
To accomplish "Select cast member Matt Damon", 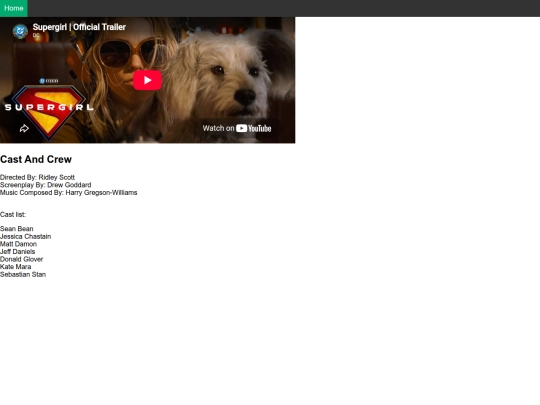I will (x=18, y=244).
